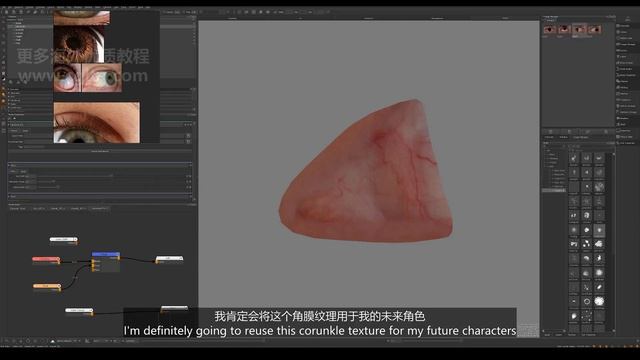Select the white node at the lower left of the graph
Image resolution: width=640 pixels, height=360 pixels.
pyautogui.click(x=79, y=311)
